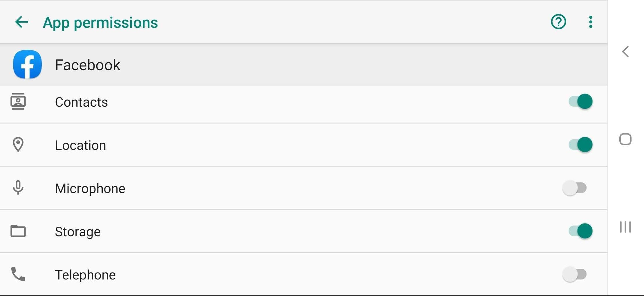The height and width of the screenshot is (296, 644).
Task: Tap the App permissions title text
Action: (100, 23)
